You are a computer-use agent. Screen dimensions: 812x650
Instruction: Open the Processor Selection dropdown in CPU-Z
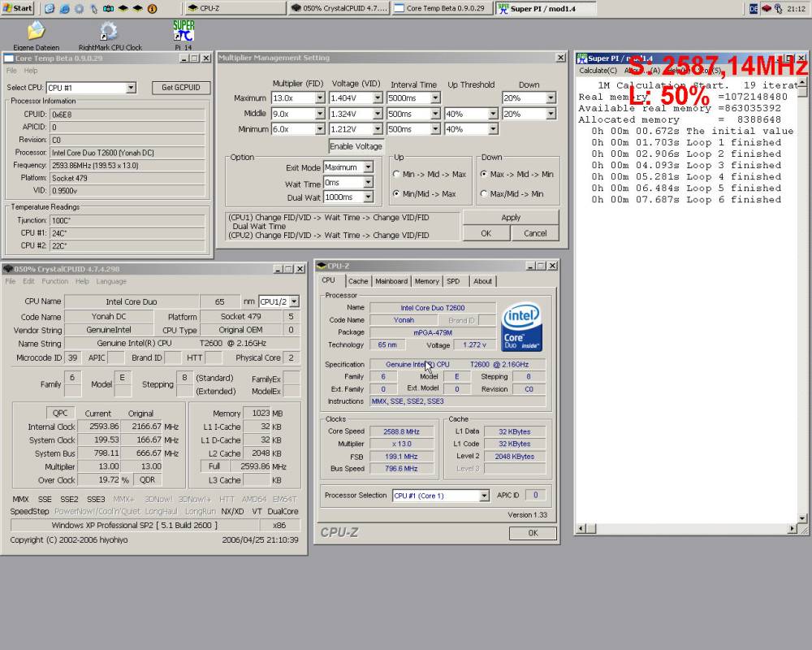(x=484, y=496)
